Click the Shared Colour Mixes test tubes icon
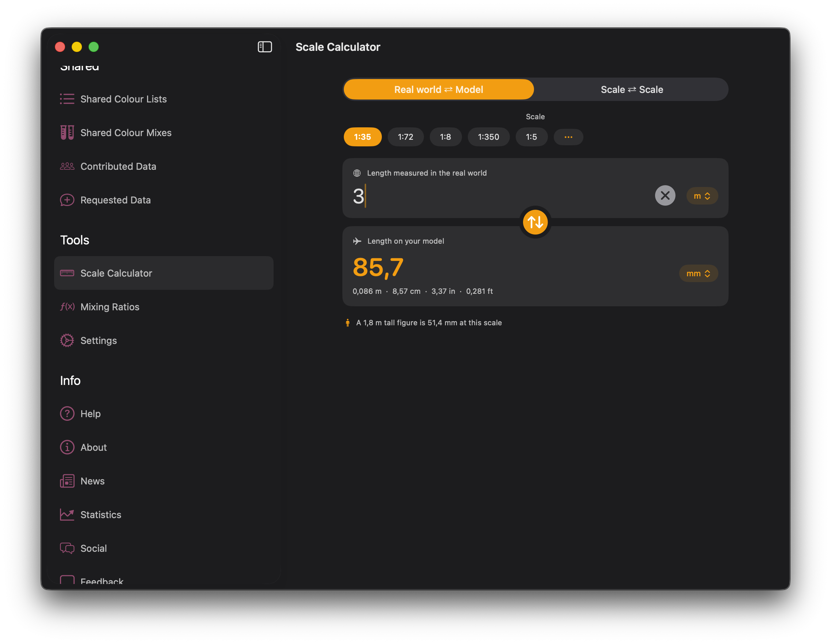Image resolution: width=831 pixels, height=644 pixels. pos(67,132)
